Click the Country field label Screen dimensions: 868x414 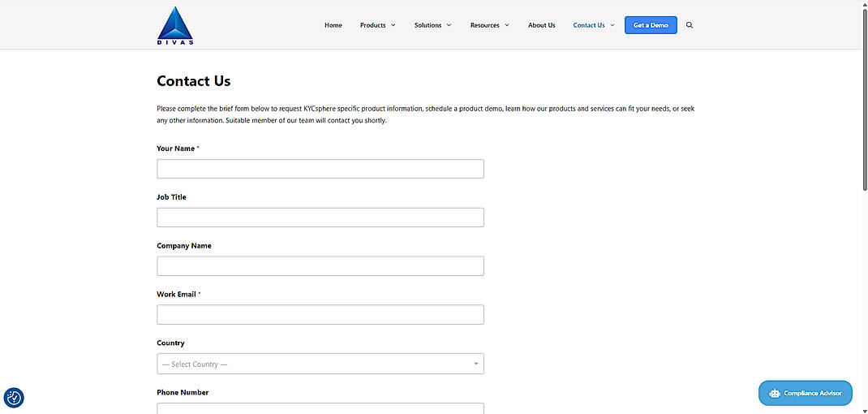click(170, 343)
